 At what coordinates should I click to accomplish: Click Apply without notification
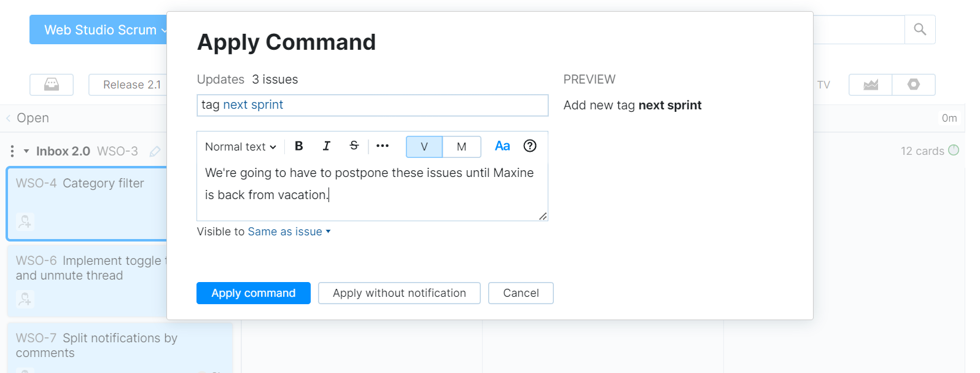pyautogui.click(x=399, y=293)
